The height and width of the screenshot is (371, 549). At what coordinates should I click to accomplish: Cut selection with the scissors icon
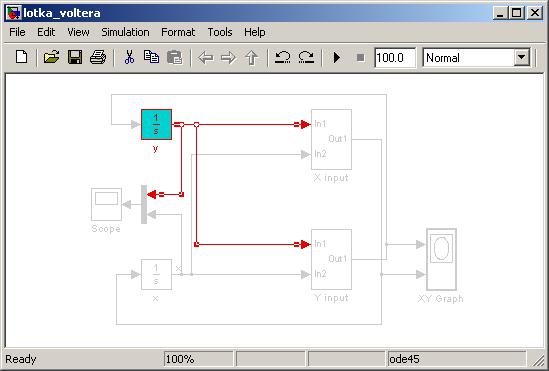[x=129, y=57]
